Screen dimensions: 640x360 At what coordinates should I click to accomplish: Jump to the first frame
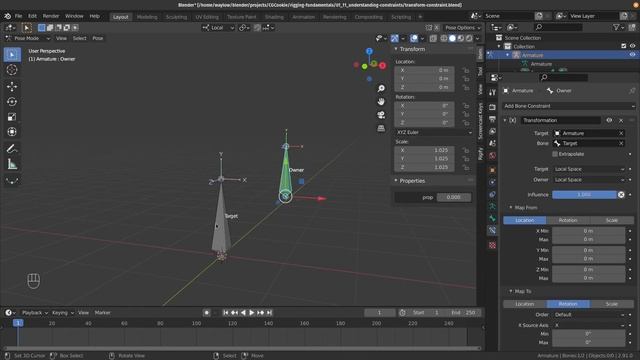226,313
